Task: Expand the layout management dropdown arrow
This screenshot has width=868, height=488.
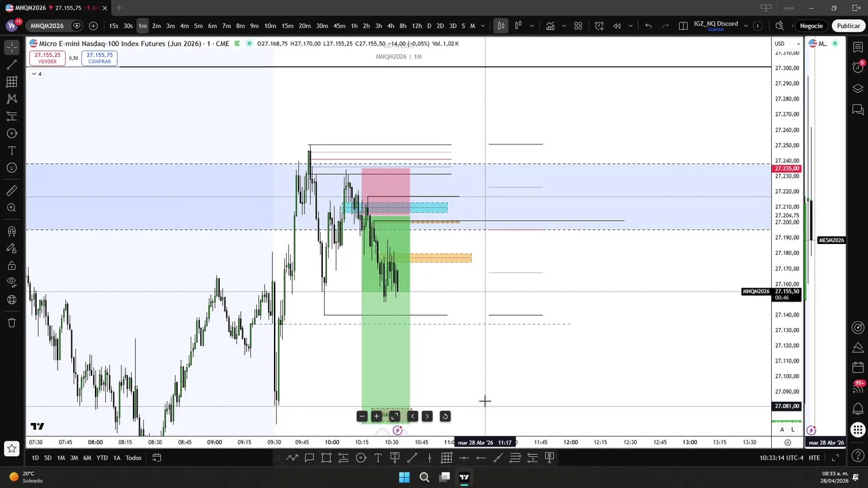Action: (746, 26)
